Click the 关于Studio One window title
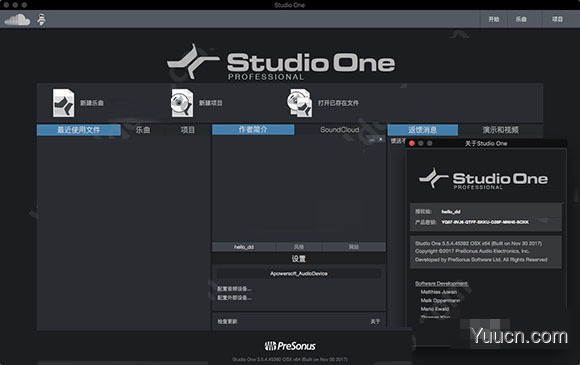Screen dimensions: 580x365 click(x=486, y=143)
